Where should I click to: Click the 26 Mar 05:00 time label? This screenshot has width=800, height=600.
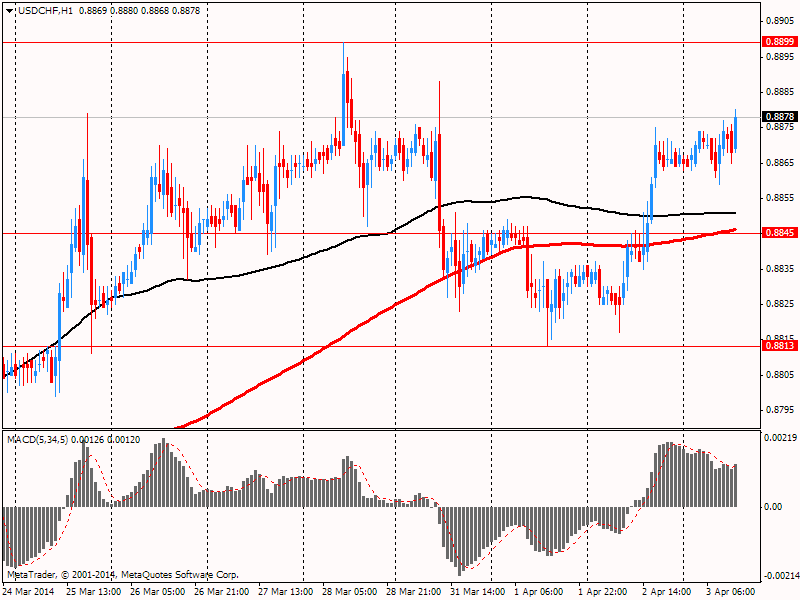tap(158, 592)
